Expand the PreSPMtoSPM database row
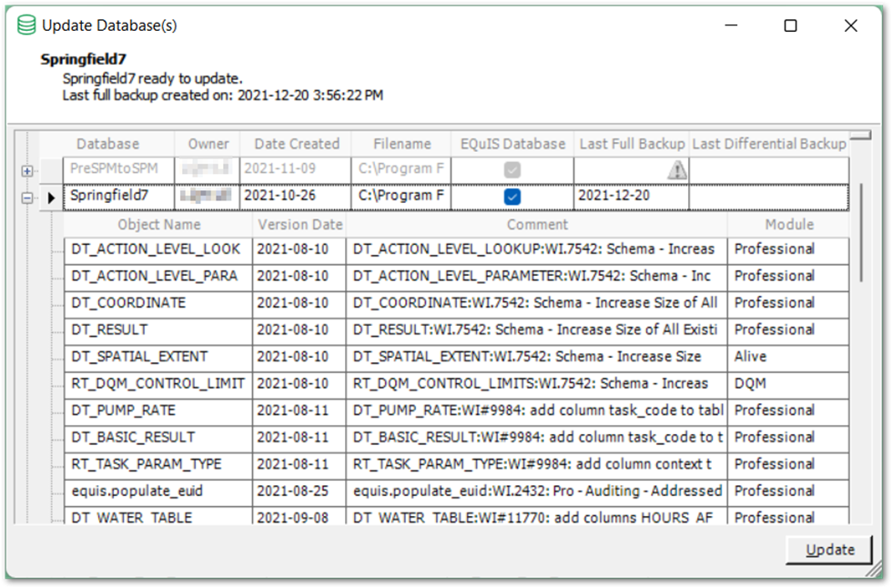 (28, 170)
